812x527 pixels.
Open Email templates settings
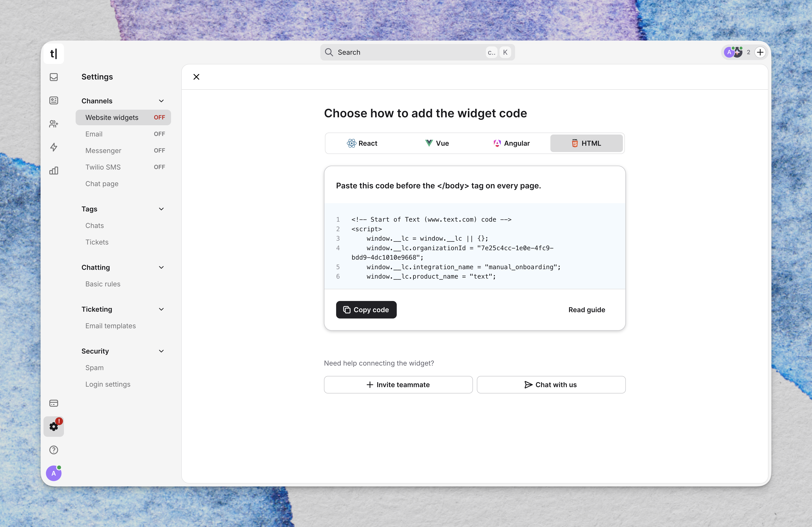click(123, 326)
